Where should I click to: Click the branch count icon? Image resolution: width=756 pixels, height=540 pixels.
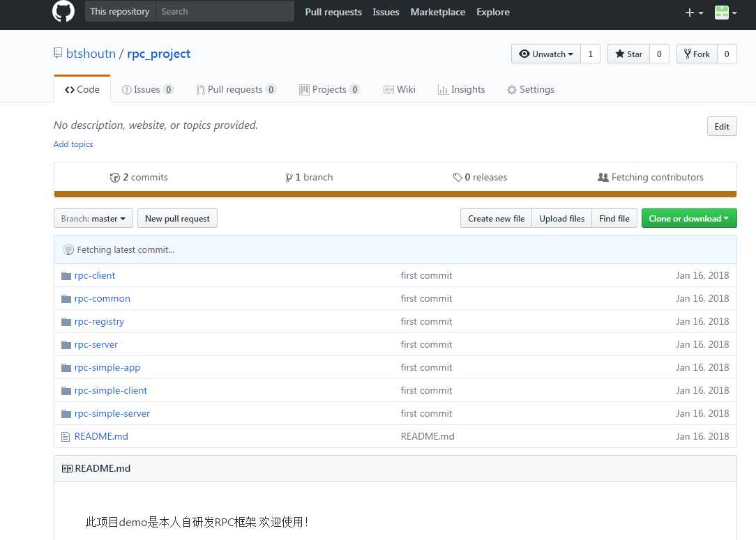(x=289, y=178)
